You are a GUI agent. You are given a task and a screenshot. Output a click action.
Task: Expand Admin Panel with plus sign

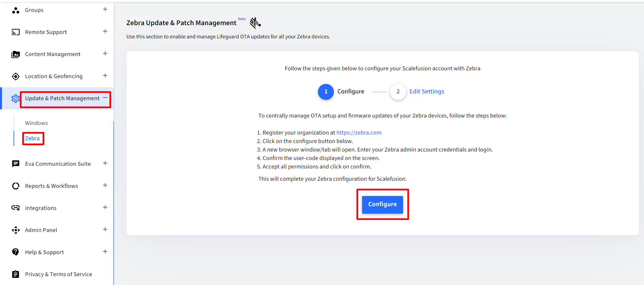click(105, 230)
